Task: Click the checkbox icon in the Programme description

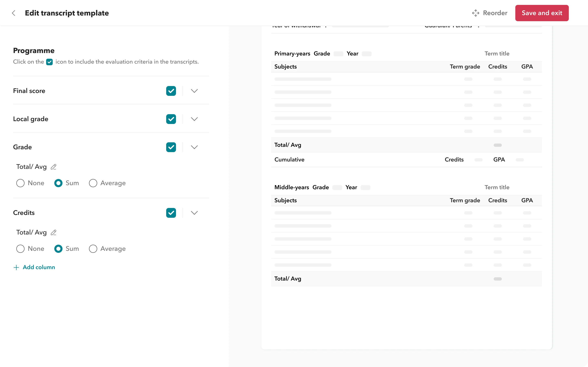Action: 49,62
